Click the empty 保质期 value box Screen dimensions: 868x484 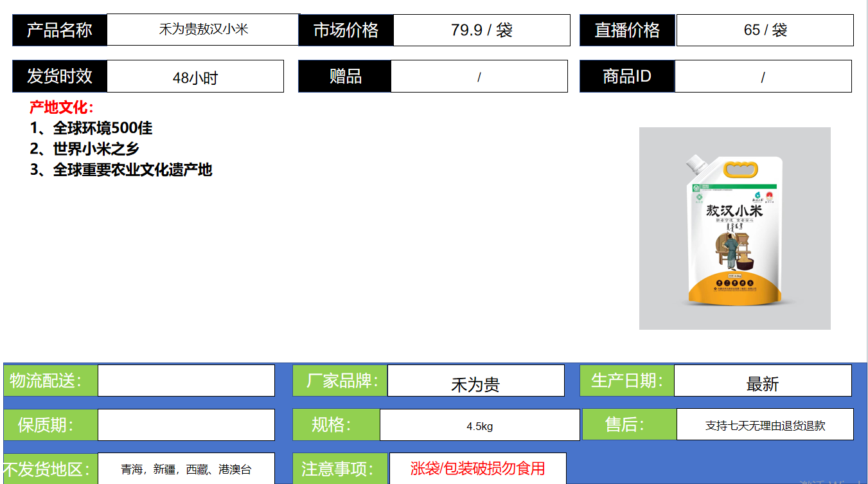[x=186, y=425]
